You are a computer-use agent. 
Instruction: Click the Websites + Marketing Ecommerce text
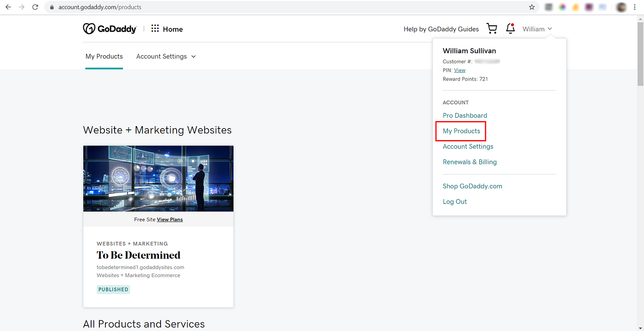point(138,275)
